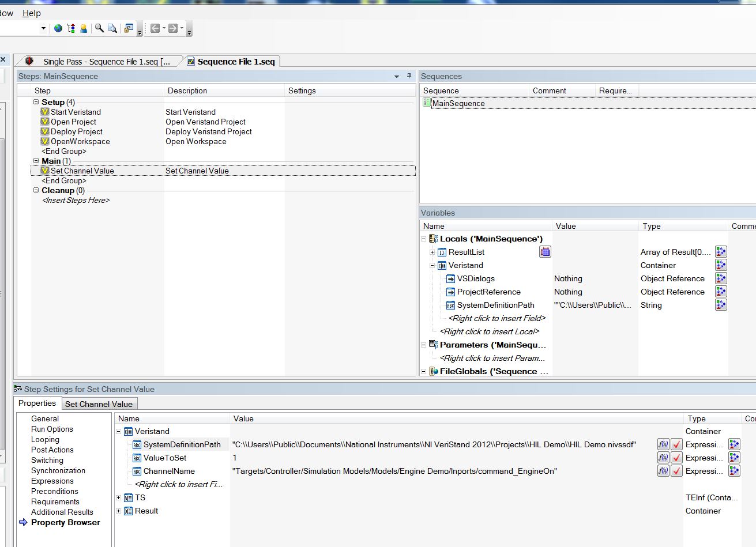Click the user login toolbar icon
Viewport: 756px width, 547px height.
point(84,28)
